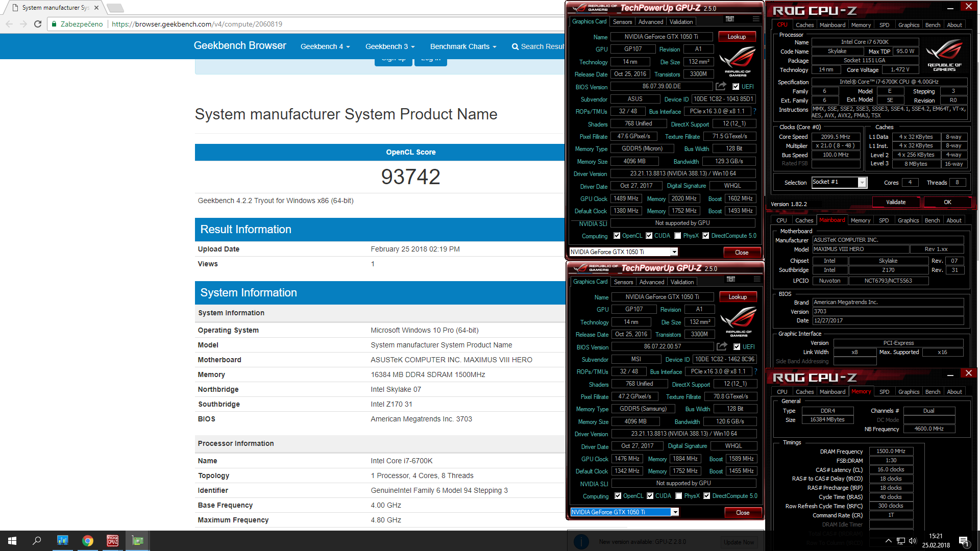Click the Bus Interface question mark for MSI card

(x=756, y=371)
